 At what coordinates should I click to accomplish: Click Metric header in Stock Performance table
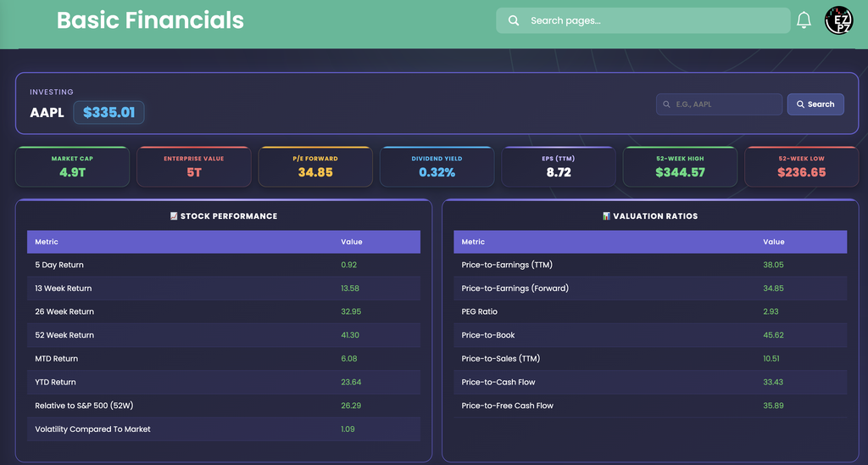[x=47, y=242]
